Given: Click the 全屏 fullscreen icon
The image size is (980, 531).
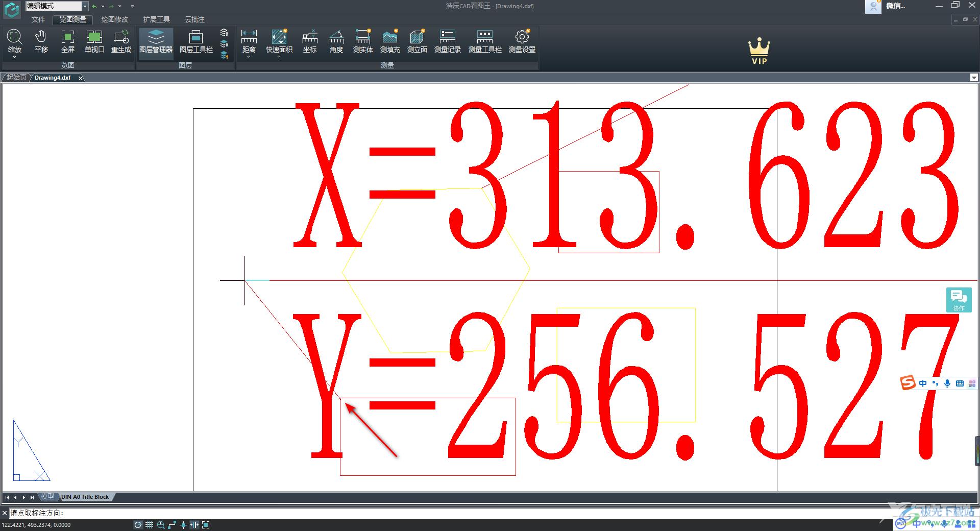Looking at the screenshot, I should 68,41.
